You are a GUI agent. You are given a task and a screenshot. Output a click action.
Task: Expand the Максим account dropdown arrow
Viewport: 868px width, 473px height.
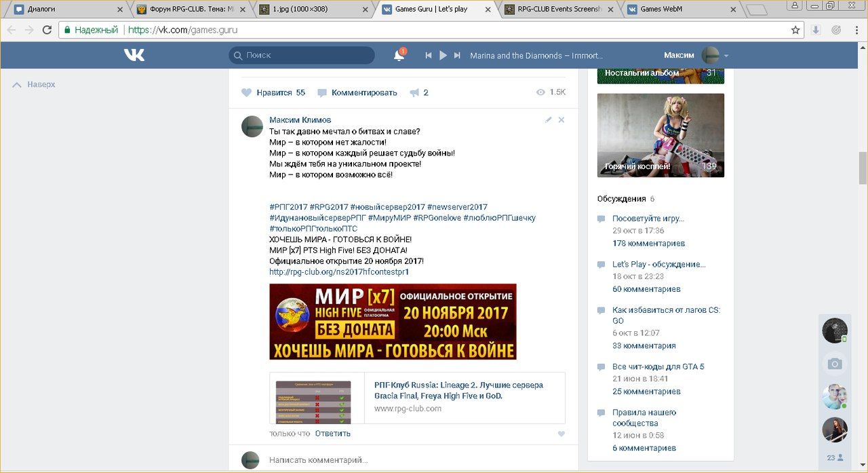(726, 56)
